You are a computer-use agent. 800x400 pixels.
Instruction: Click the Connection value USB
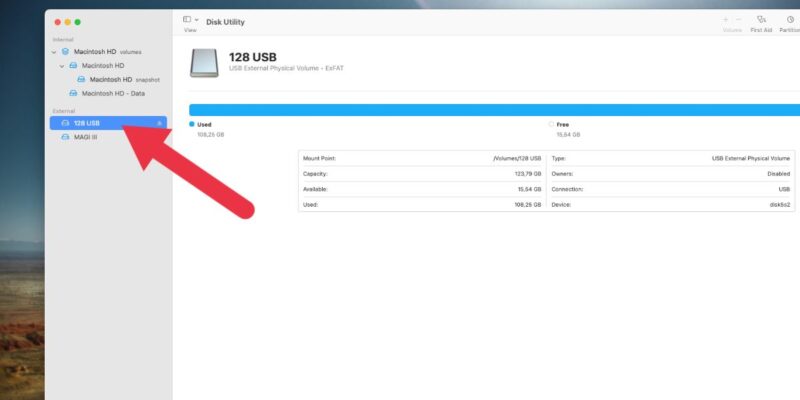(785, 189)
